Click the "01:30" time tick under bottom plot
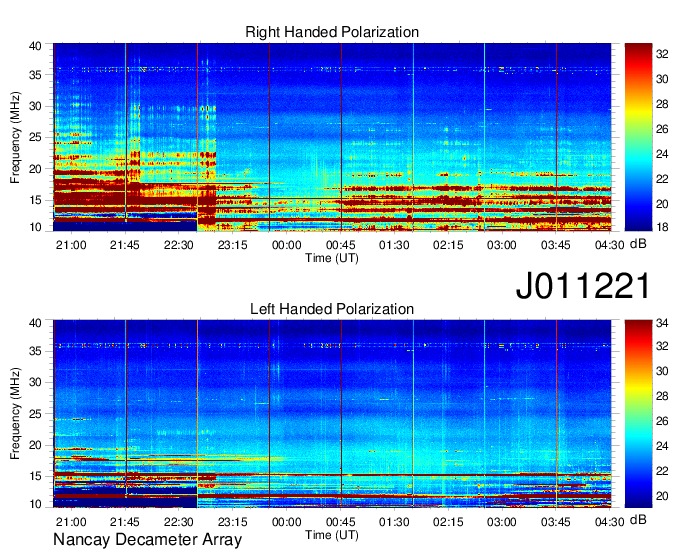The image size is (680, 552). [394, 522]
